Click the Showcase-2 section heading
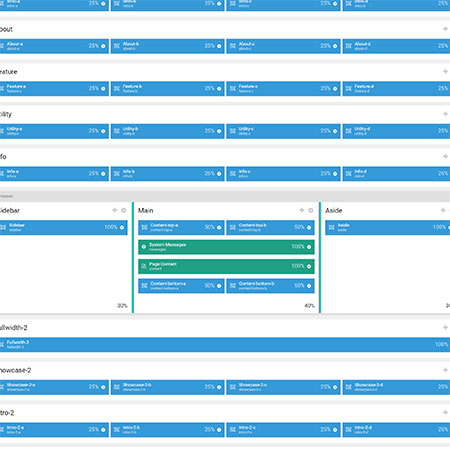Image resolution: width=450 pixels, height=450 pixels. [15, 370]
